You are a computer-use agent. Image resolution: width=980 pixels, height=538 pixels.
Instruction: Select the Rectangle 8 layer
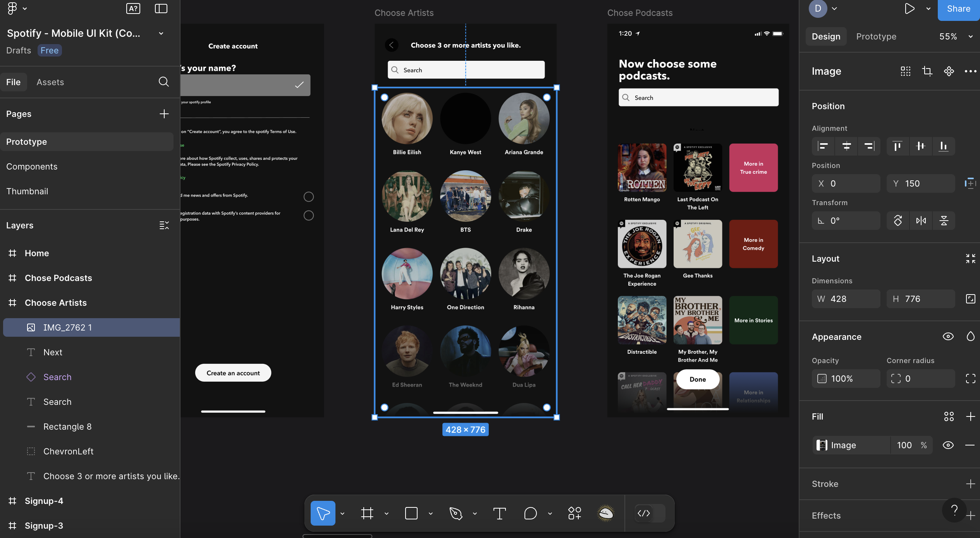pos(67,427)
